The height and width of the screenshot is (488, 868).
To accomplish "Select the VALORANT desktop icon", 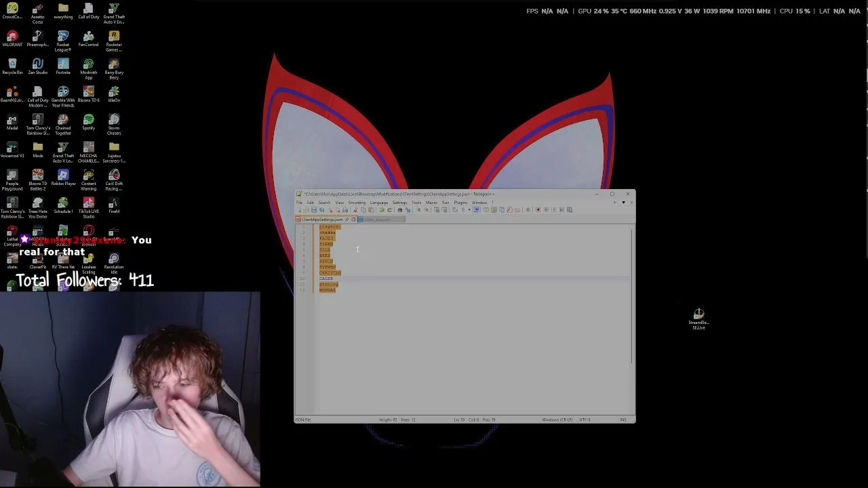I will (12, 39).
